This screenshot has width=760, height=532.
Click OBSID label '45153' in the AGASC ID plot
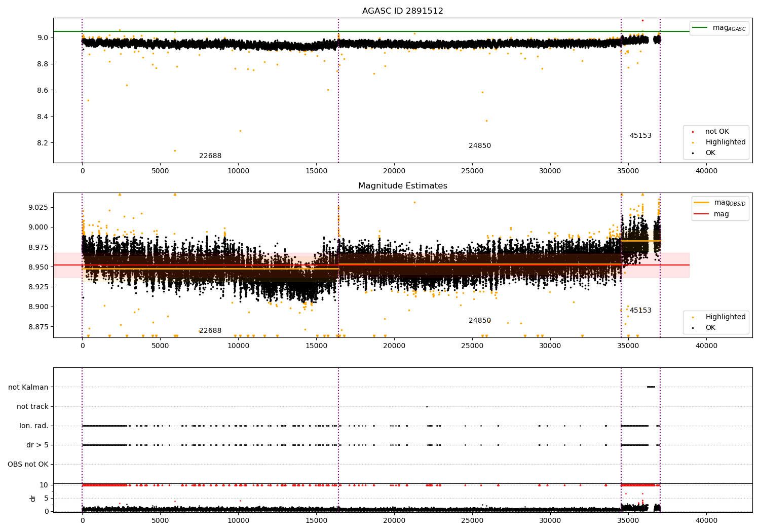(640, 135)
